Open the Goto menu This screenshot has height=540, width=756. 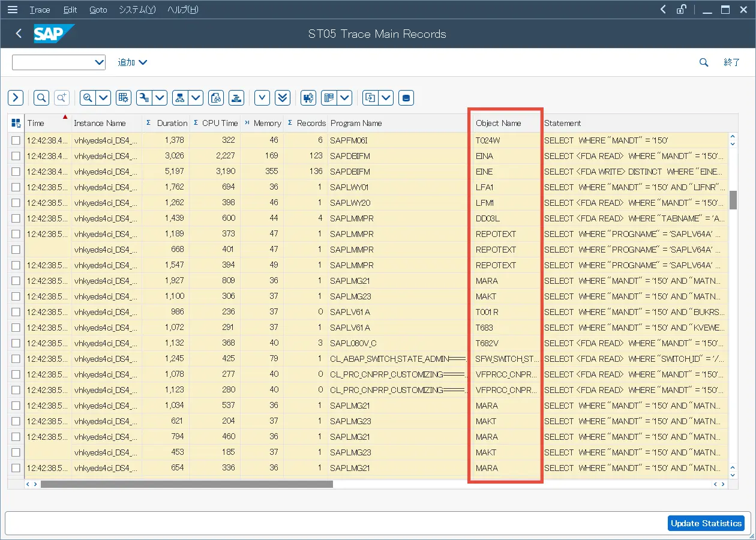tap(98, 10)
